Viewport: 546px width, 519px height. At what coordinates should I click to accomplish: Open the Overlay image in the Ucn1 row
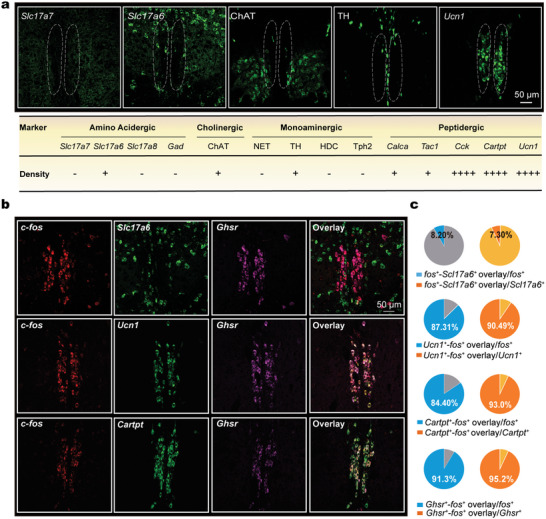[357, 365]
